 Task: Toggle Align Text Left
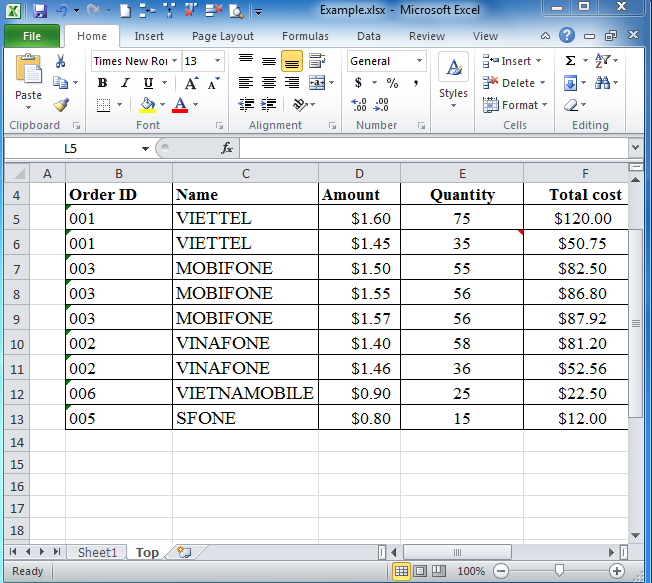coord(246,83)
